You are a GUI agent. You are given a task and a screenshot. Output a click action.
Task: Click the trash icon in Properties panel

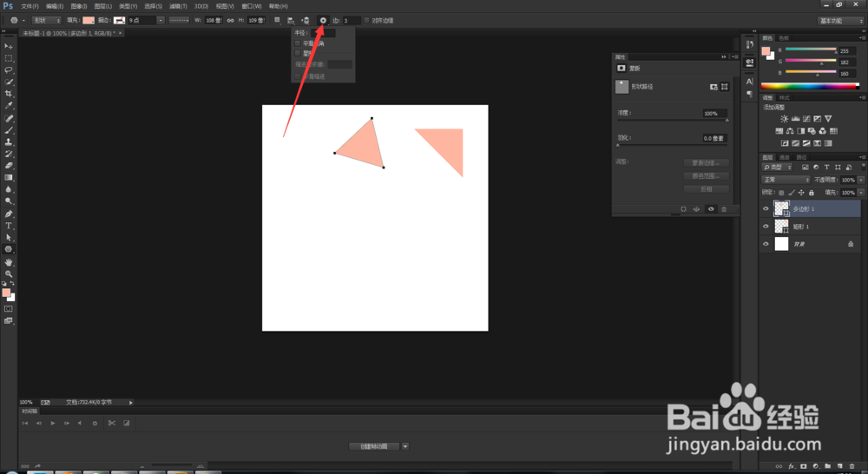pyautogui.click(x=724, y=209)
